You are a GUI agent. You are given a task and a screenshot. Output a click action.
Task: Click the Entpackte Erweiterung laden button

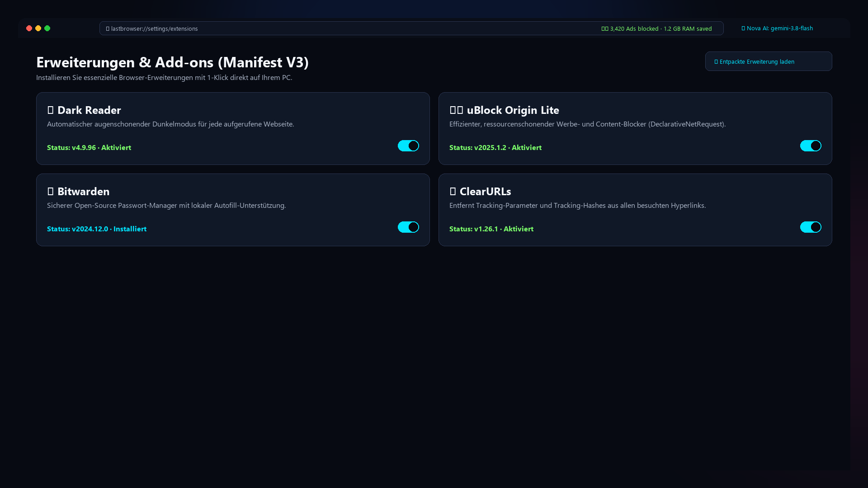point(769,61)
